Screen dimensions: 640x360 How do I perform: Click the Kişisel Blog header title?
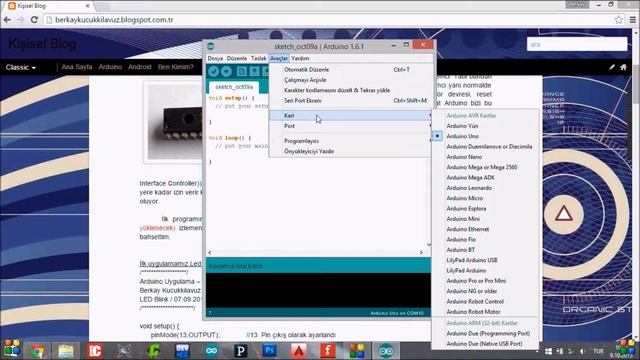click(42, 44)
